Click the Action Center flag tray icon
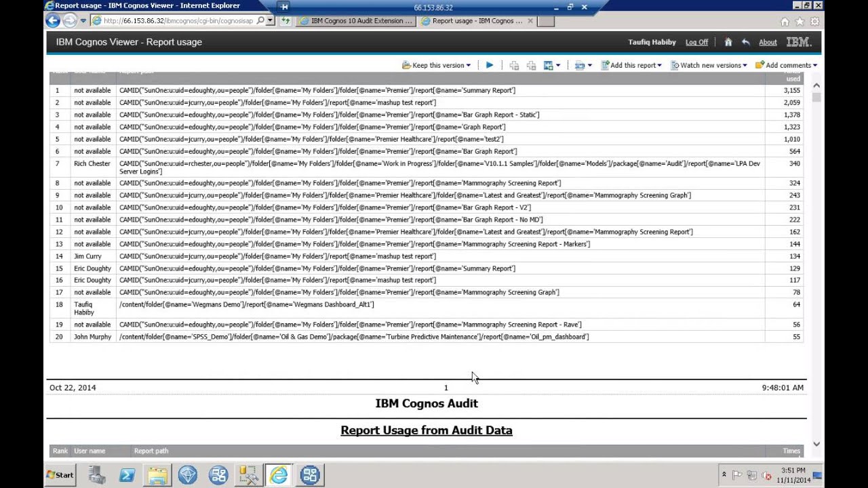868x488 pixels. point(737,475)
